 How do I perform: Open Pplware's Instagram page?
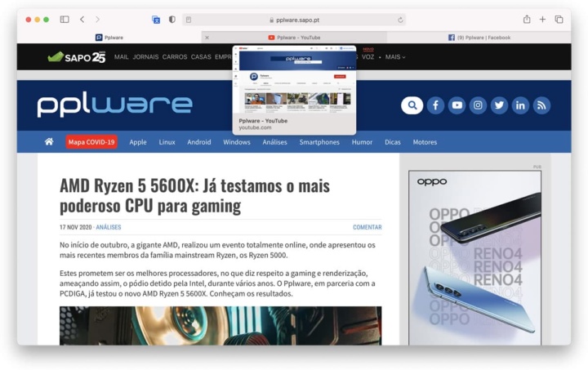(479, 105)
